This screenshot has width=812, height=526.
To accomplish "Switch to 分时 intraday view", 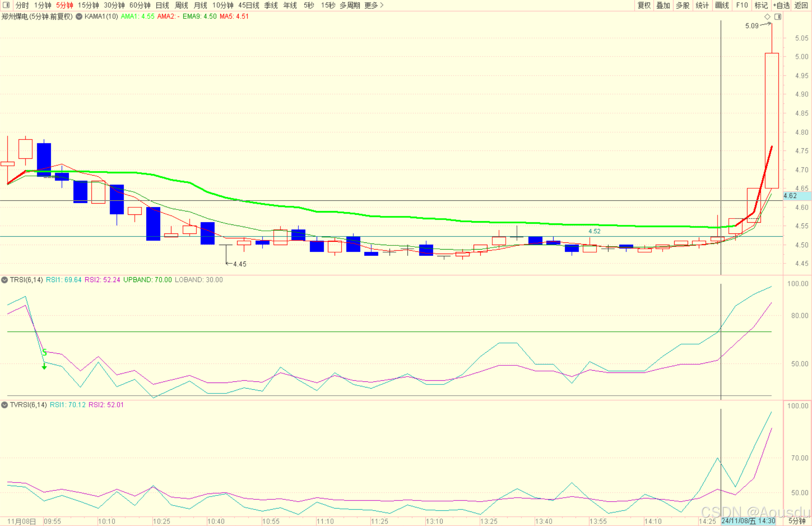I will pos(22,5).
